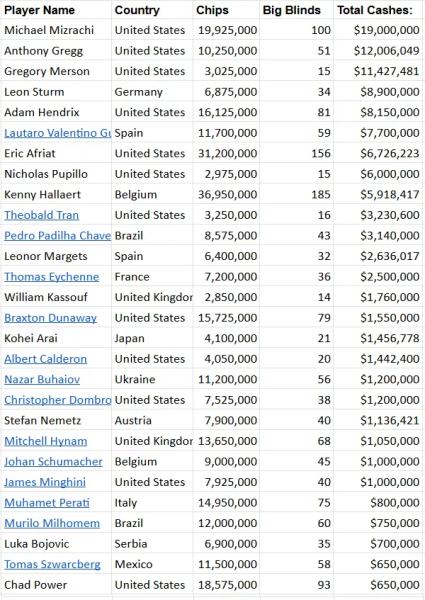425x600 pixels.
Task: Select Kenny Hallaert's 185 big blinds cell
Action: pyautogui.click(x=296, y=194)
